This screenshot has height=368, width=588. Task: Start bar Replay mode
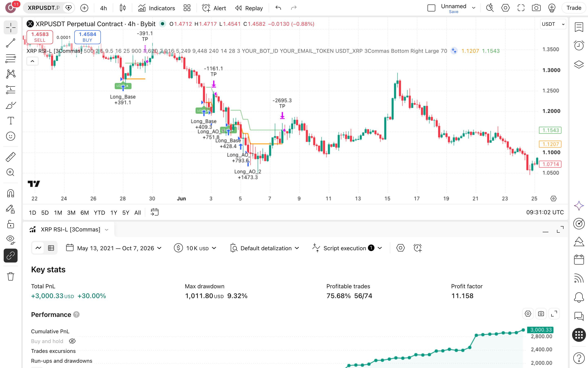pyautogui.click(x=249, y=8)
